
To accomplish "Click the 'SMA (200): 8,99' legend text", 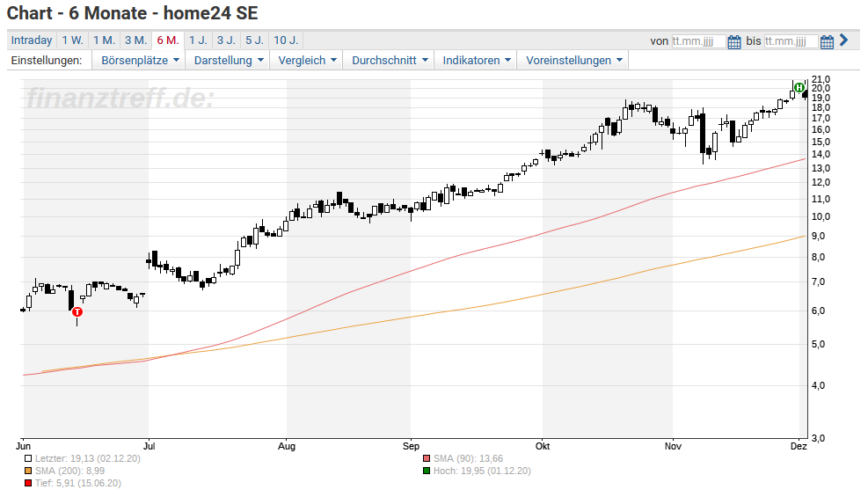I will click(x=69, y=471).
